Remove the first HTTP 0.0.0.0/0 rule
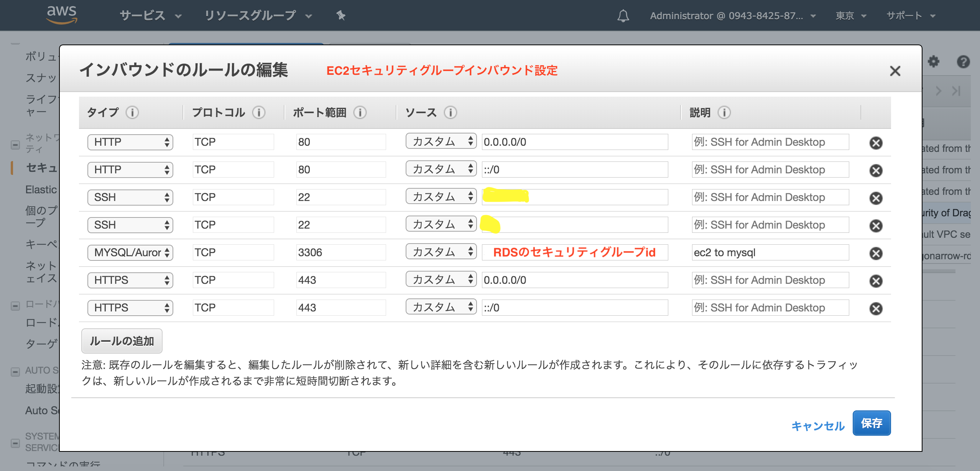The image size is (980, 471). [x=876, y=143]
